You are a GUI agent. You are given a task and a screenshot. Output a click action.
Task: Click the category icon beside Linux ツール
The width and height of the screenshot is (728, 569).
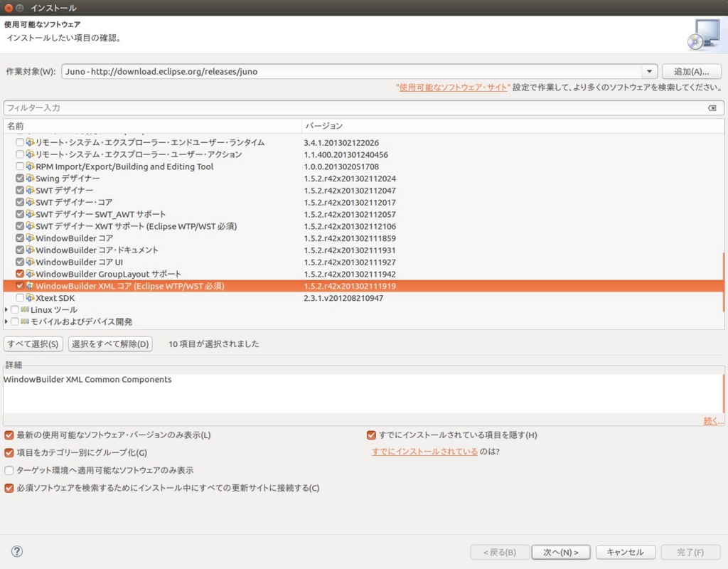pyautogui.click(x=25, y=309)
